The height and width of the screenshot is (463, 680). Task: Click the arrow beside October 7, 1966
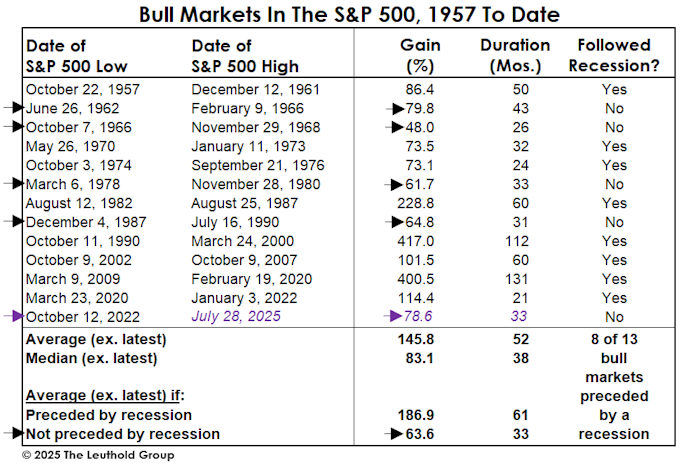[13, 128]
